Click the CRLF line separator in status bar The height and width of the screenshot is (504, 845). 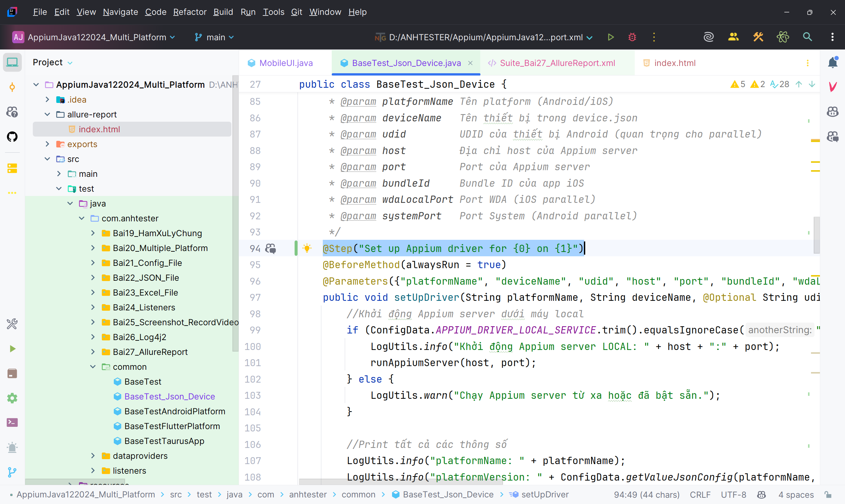[700, 494]
